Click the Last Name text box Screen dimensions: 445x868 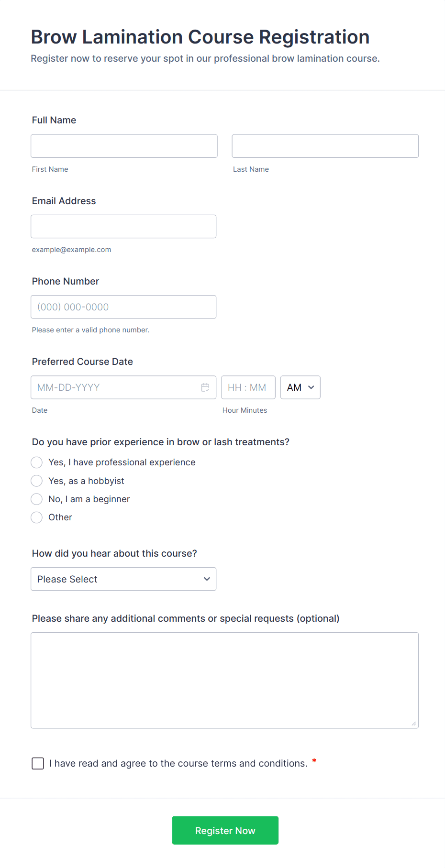pos(325,146)
